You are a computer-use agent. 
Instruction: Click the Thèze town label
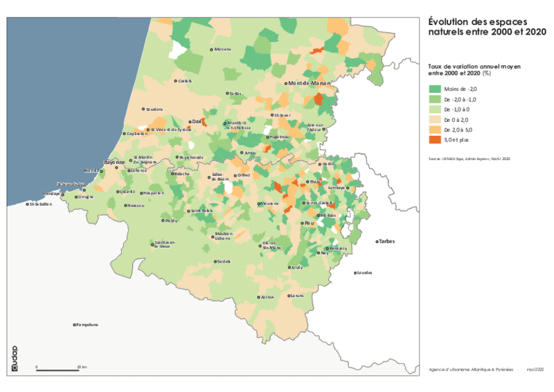(315, 181)
